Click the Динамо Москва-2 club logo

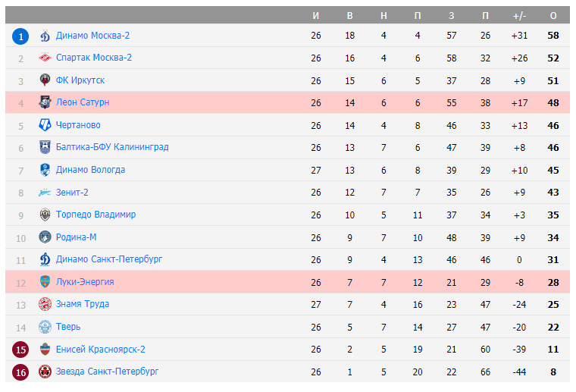pos(45,36)
